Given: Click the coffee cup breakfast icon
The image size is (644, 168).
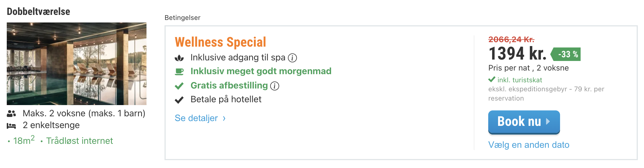Looking at the screenshot, I should click(179, 72).
